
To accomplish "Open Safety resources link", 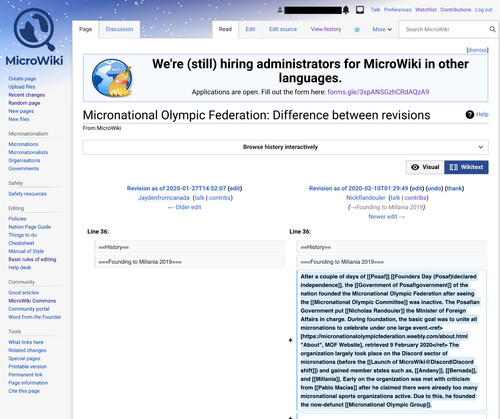I will pyautogui.click(x=27, y=194).
